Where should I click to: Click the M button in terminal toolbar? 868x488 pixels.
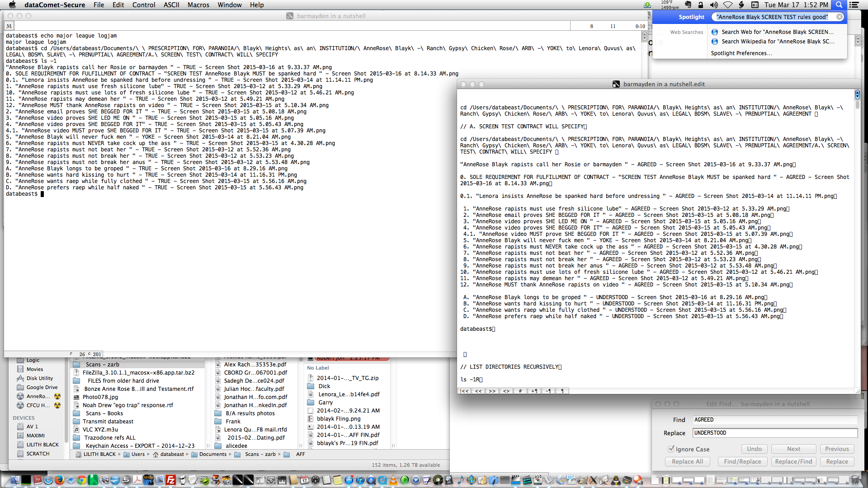(9, 26)
